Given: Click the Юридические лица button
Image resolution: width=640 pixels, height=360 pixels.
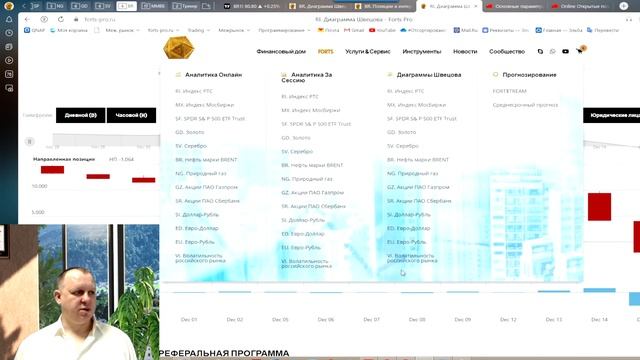Looking at the screenshot, I should [611, 115].
